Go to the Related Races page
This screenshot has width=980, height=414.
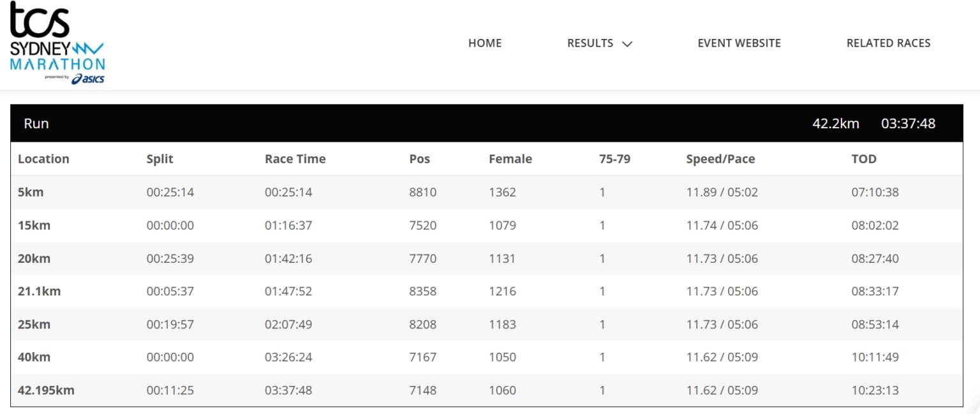[888, 43]
